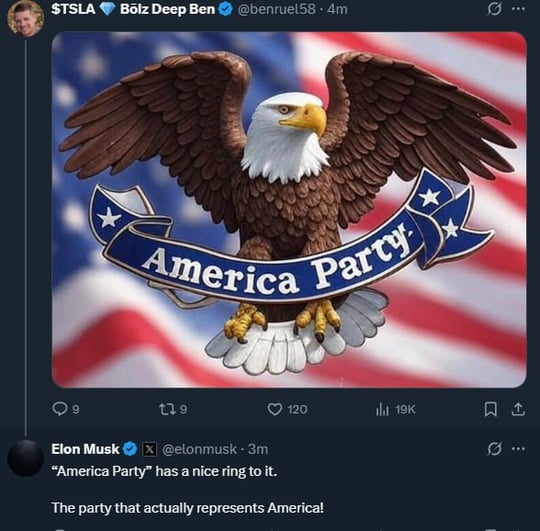Click the 4m timestamp on first post
Image resolution: width=540 pixels, height=531 pixels.
[x=337, y=9]
